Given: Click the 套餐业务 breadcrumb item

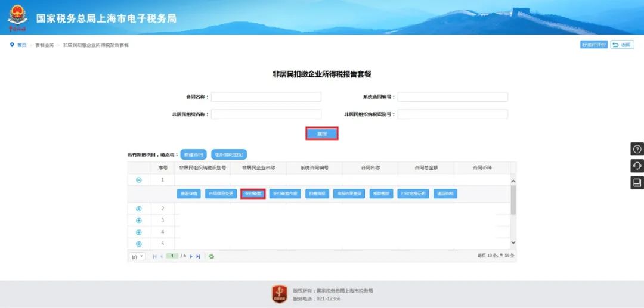Looking at the screenshot, I should (x=44, y=45).
